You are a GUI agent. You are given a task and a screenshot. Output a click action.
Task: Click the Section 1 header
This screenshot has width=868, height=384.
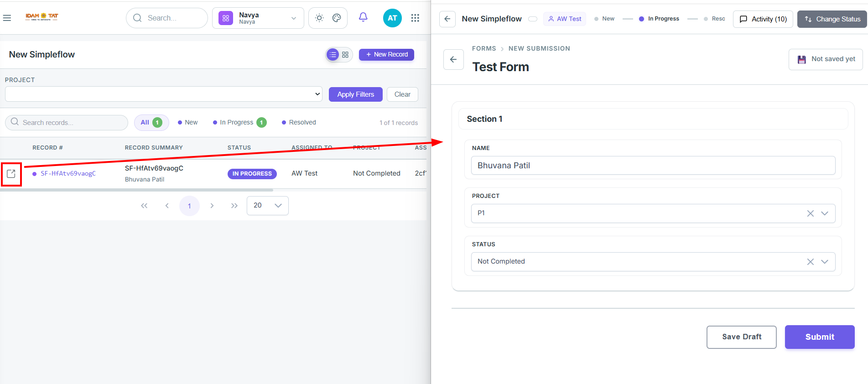(653, 119)
